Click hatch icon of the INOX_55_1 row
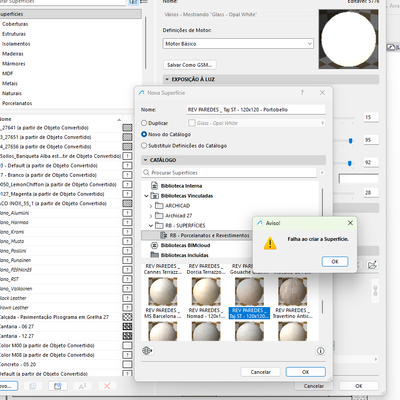This screenshot has width=400, height=400. [127, 203]
